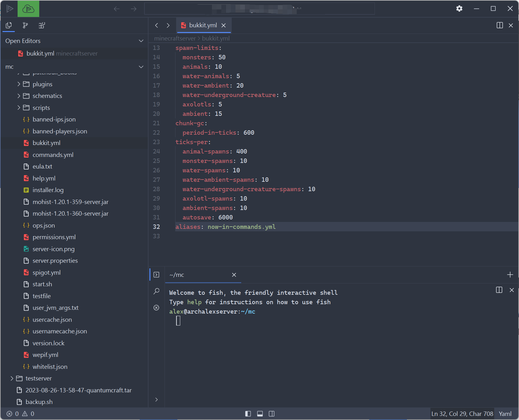Toggle the bottom panel visibility

(260, 414)
